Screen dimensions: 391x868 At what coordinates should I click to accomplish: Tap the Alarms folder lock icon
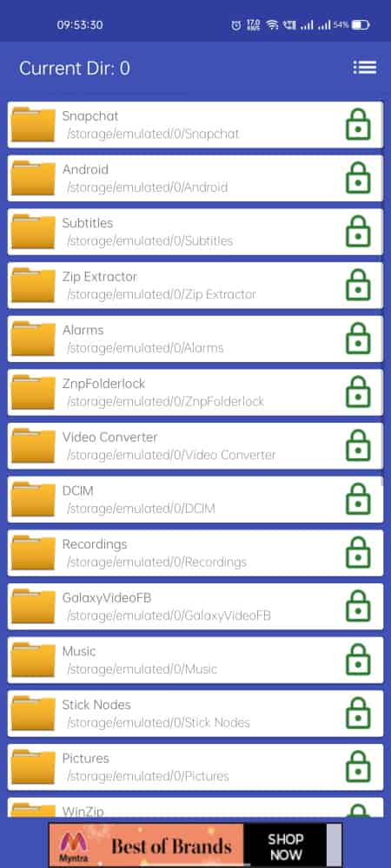(358, 339)
